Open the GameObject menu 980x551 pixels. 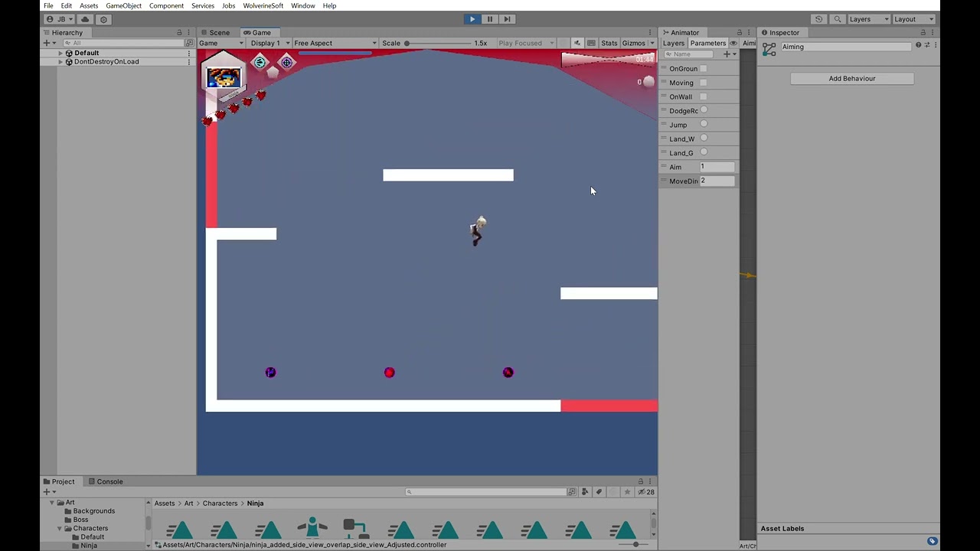point(123,5)
